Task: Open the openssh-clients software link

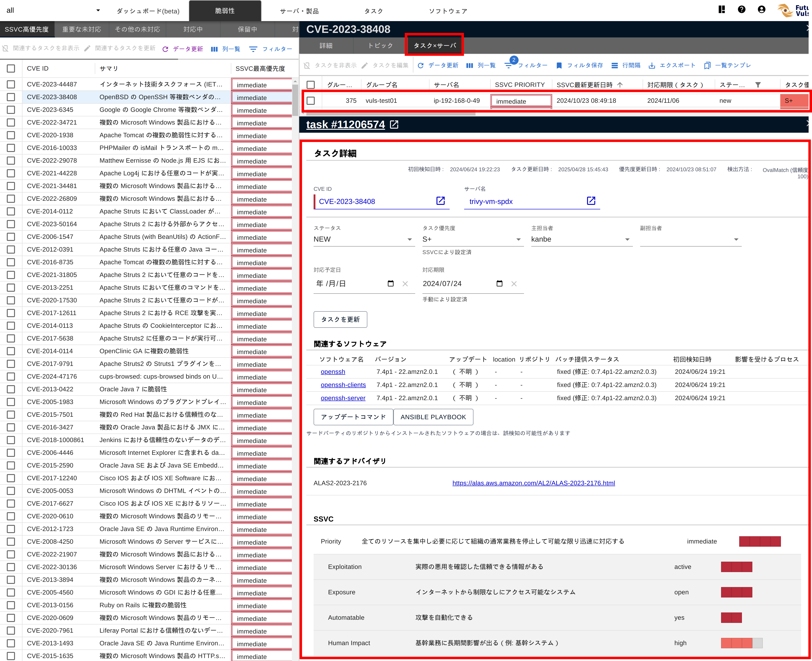Action: pyautogui.click(x=343, y=385)
